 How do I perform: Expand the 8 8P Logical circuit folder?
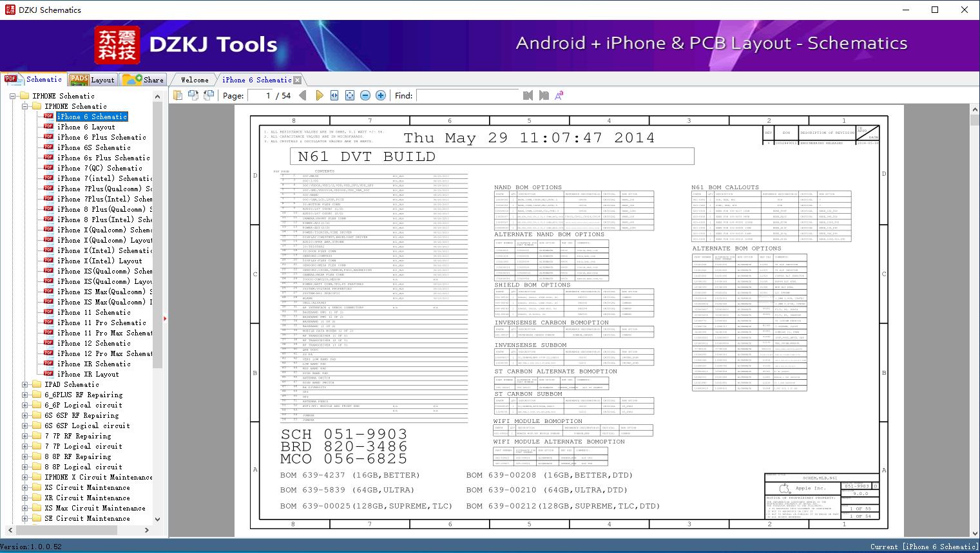(x=24, y=467)
